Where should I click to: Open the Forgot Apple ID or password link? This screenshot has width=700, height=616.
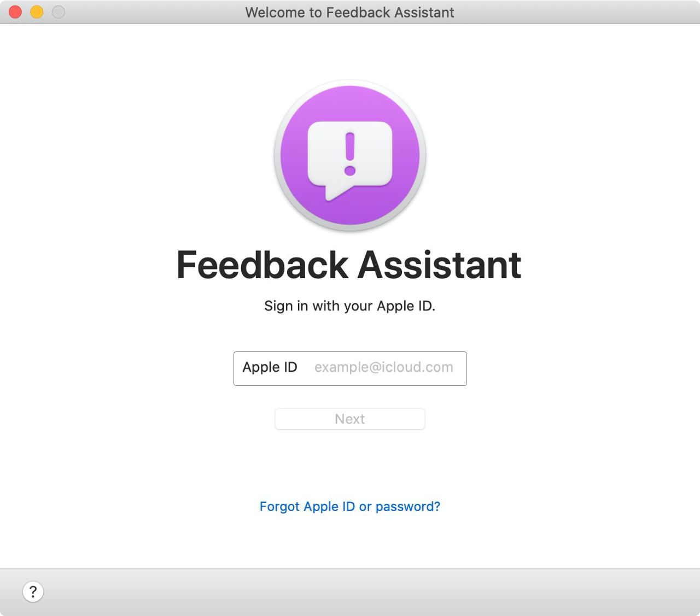pyautogui.click(x=350, y=507)
